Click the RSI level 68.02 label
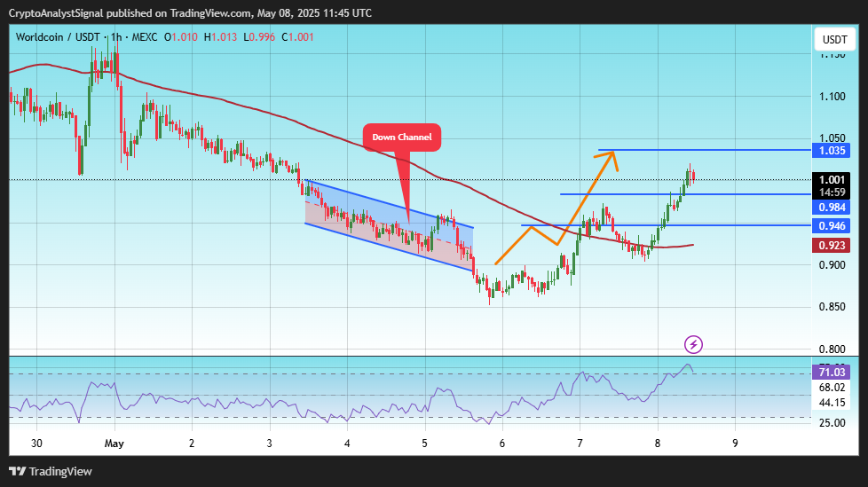This screenshot has width=868, height=487. pos(832,388)
